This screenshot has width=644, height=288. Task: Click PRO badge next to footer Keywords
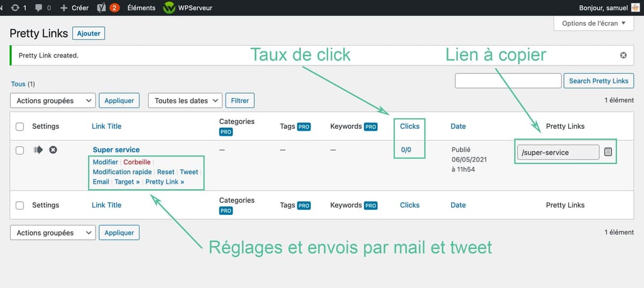(370, 205)
